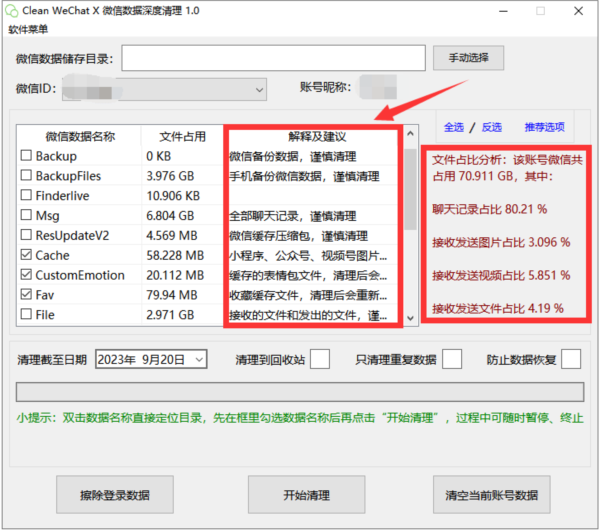Uncheck the Cache checkbox
Viewport: 600px width, 530px height.
pyautogui.click(x=26, y=256)
